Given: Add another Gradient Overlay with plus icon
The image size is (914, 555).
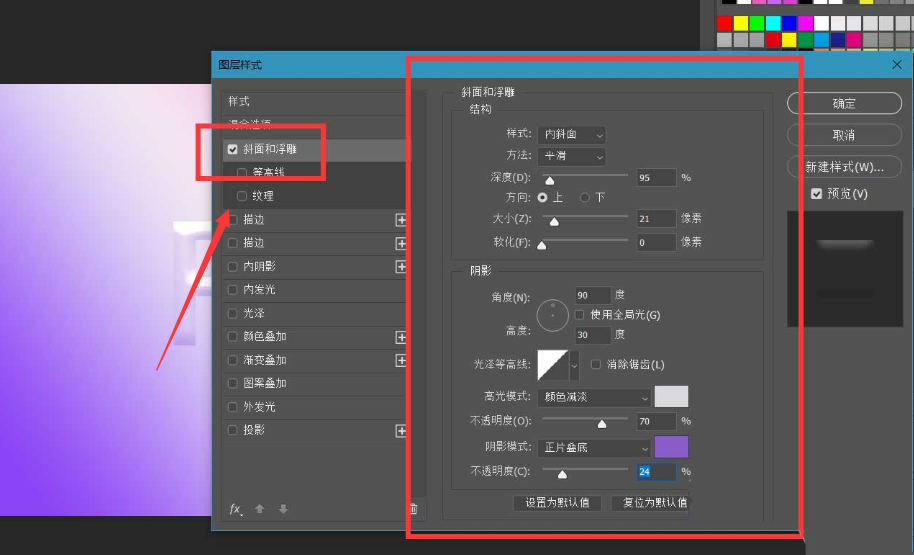Looking at the screenshot, I should (x=401, y=360).
